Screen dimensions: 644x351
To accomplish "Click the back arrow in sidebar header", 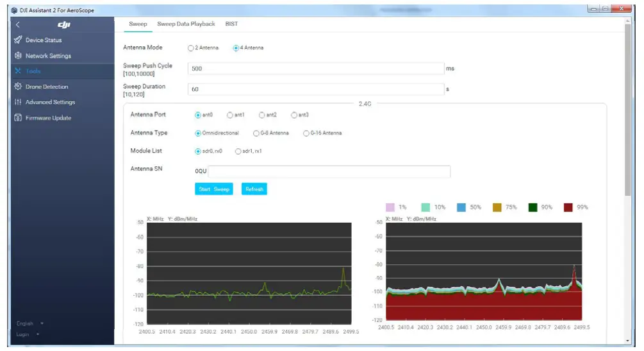I will pos(18,24).
